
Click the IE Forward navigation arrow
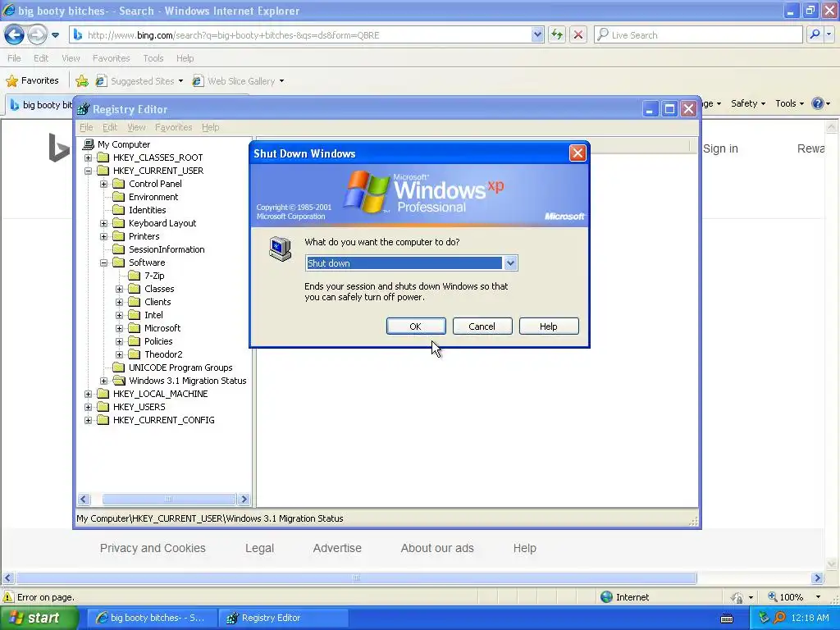[37, 34]
